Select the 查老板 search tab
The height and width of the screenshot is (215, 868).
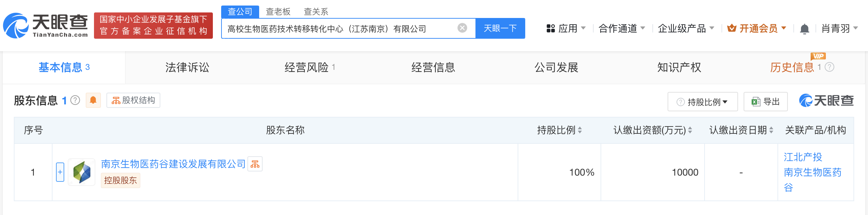click(278, 12)
